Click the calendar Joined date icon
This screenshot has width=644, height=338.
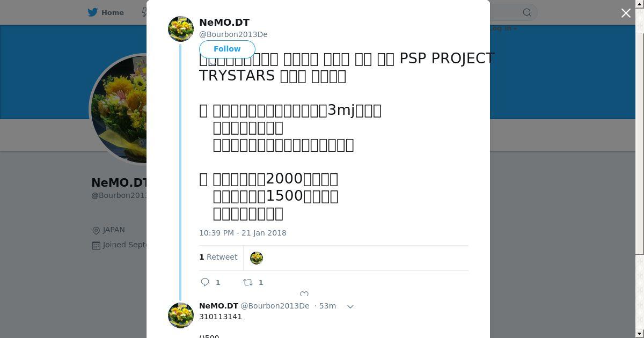click(x=96, y=245)
